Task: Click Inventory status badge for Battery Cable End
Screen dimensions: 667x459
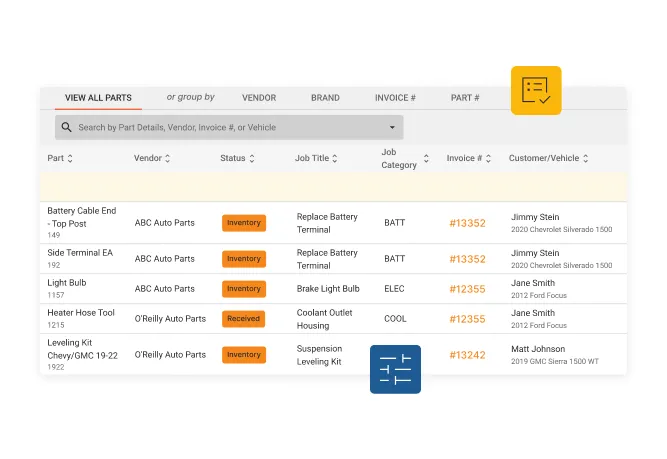Action: (x=244, y=223)
